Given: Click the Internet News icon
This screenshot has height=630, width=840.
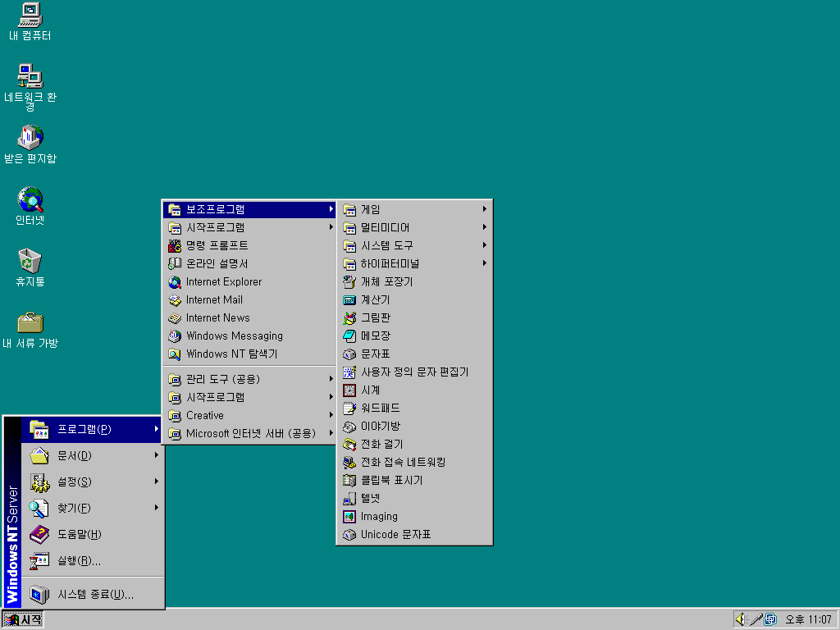Looking at the screenshot, I should point(175,318).
